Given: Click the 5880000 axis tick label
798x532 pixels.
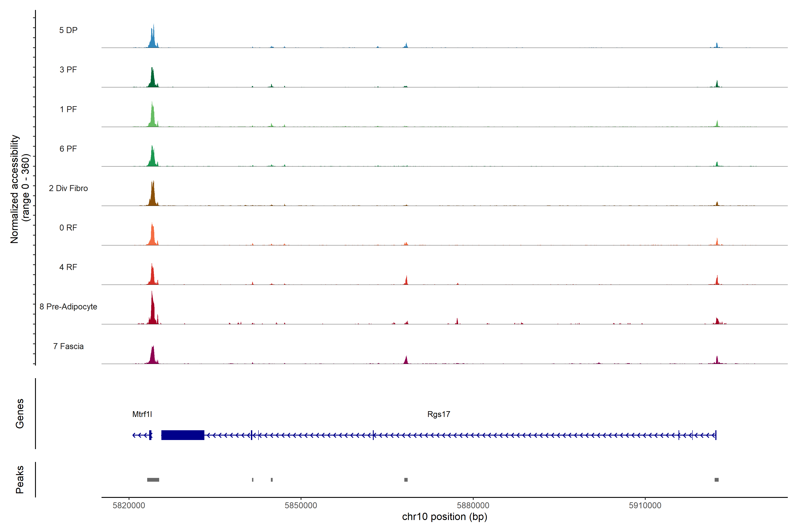Looking at the screenshot, I should (473, 505).
